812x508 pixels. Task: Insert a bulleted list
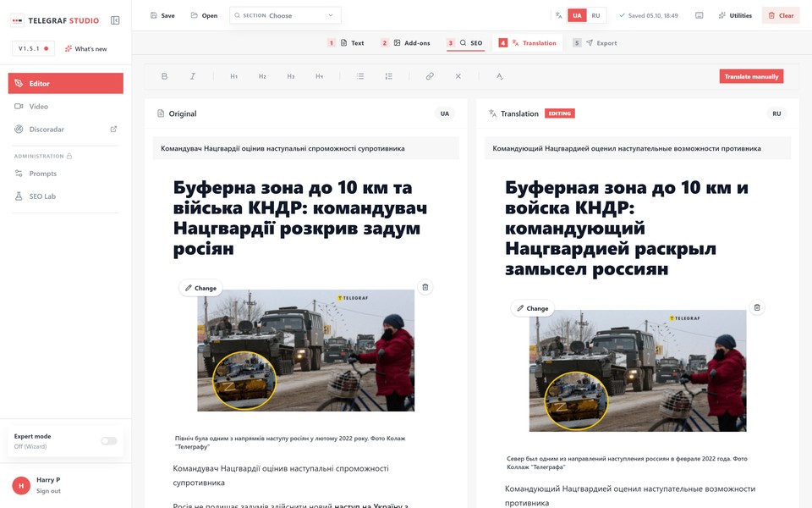pyautogui.click(x=360, y=76)
